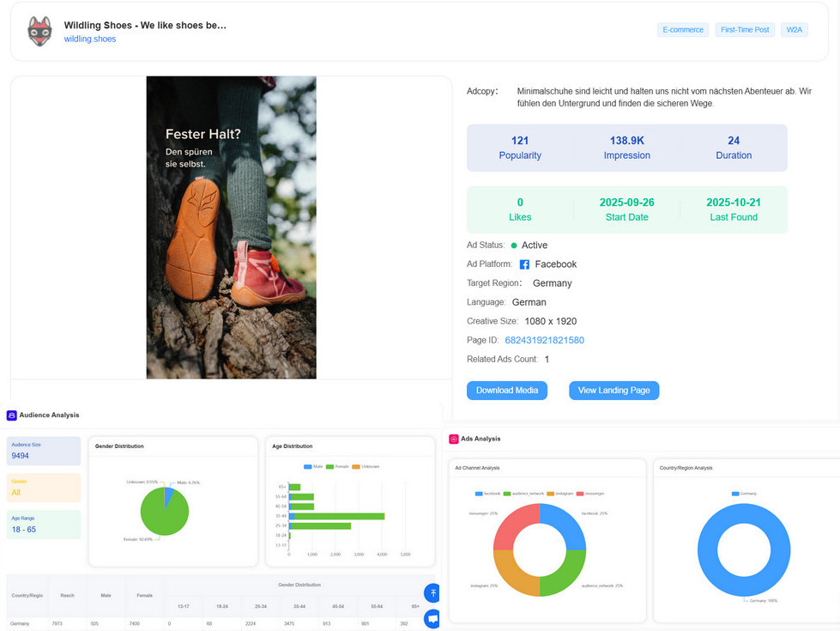
Task: Open chat using the floating message icon
Action: [x=432, y=618]
